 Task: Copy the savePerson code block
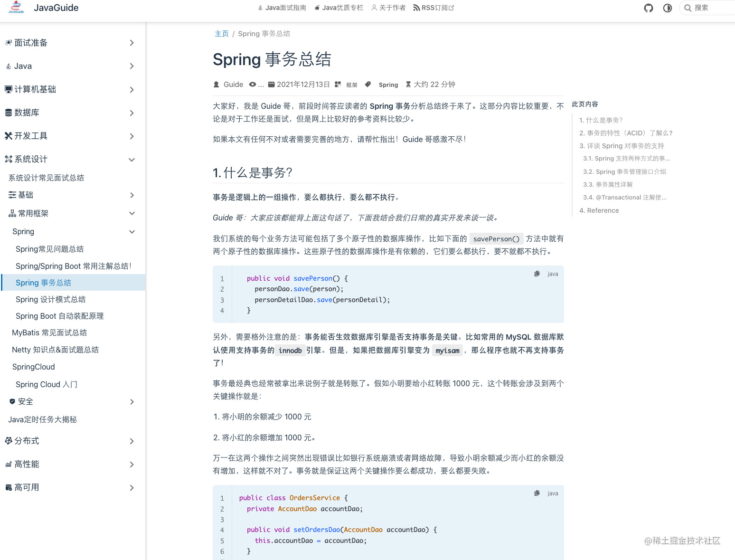tap(537, 274)
